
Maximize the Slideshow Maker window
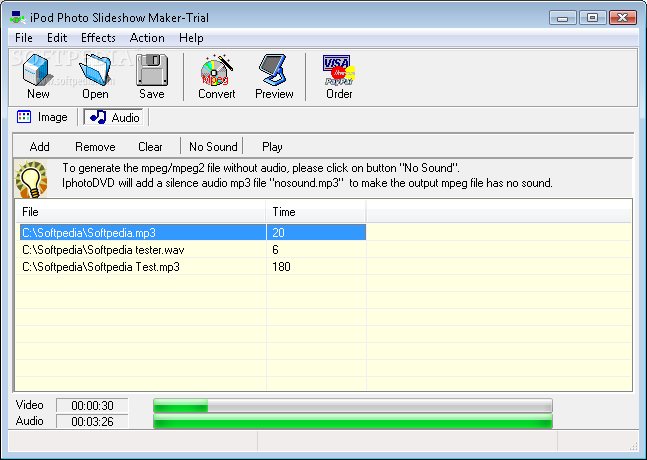coord(593,18)
